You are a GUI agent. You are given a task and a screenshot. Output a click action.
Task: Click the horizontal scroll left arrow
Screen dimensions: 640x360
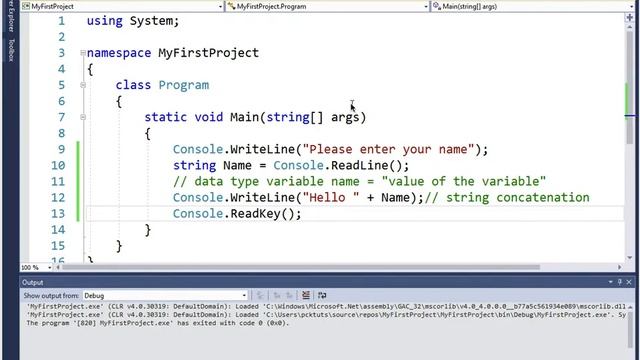coord(58,267)
